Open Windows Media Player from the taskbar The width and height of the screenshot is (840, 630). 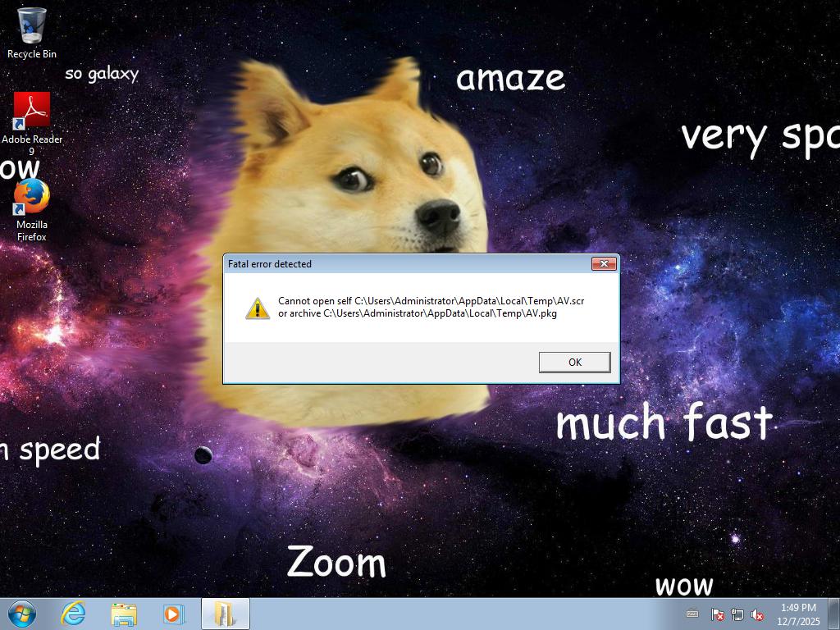[173, 614]
